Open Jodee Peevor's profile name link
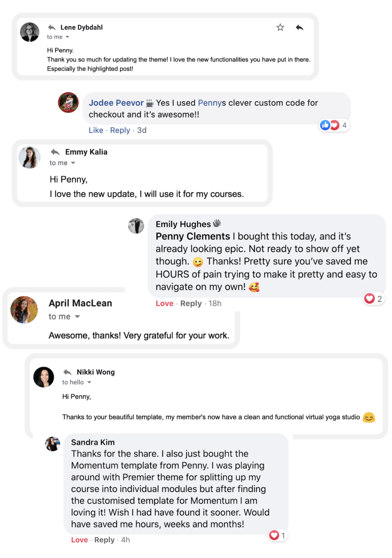The height and width of the screenshot is (558, 392). tap(116, 103)
